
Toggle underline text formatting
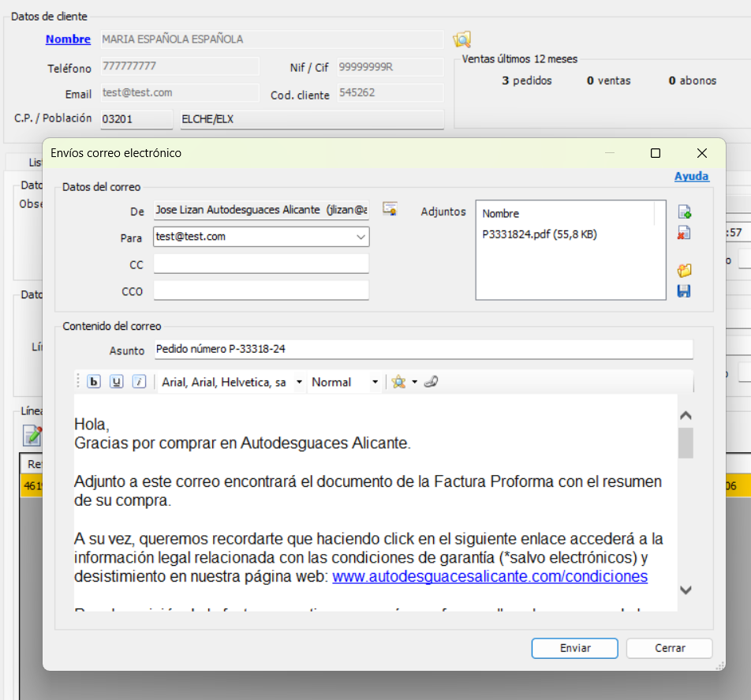coord(117,382)
